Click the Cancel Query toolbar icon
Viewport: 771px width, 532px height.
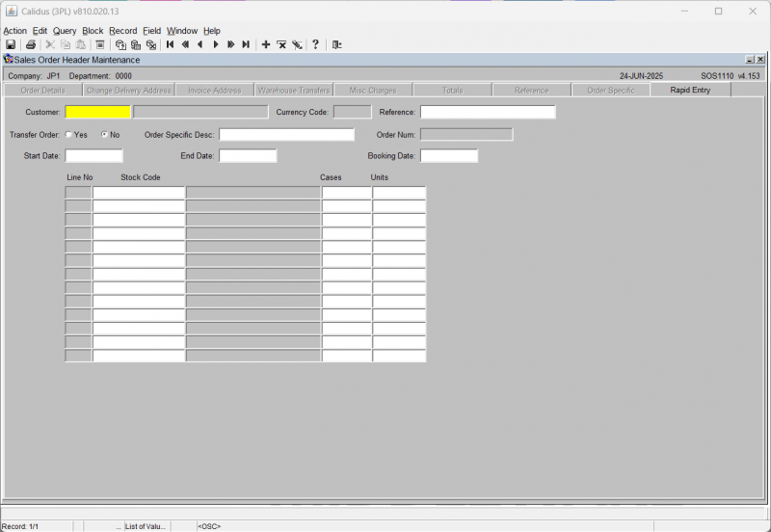click(x=151, y=44)
